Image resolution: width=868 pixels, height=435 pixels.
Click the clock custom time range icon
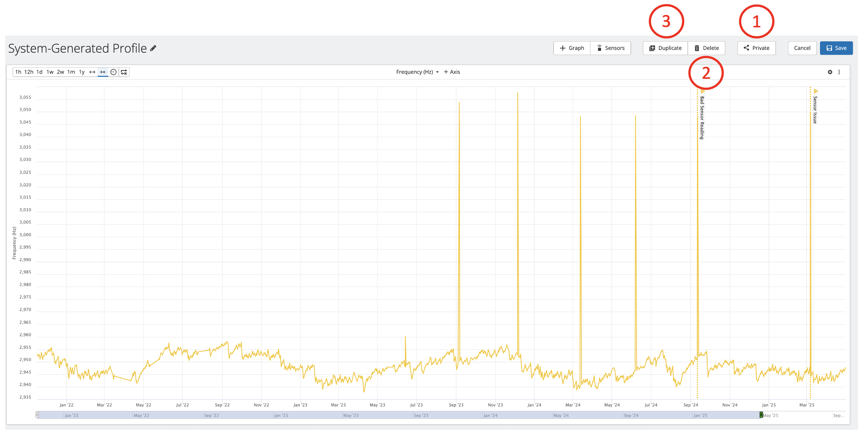click(x=113, y=72)
